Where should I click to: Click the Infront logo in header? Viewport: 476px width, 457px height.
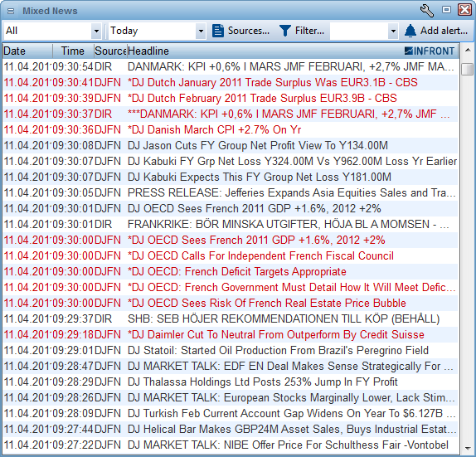click(430, 51)
